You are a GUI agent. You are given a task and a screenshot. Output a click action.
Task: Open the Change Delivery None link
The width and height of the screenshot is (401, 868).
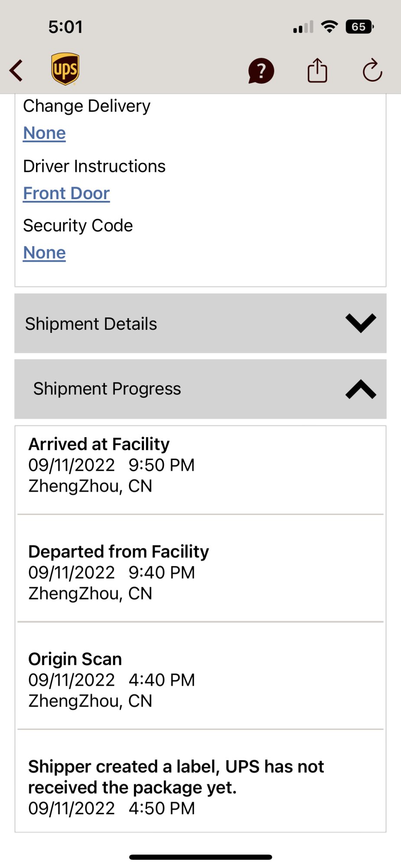[44, 133]
